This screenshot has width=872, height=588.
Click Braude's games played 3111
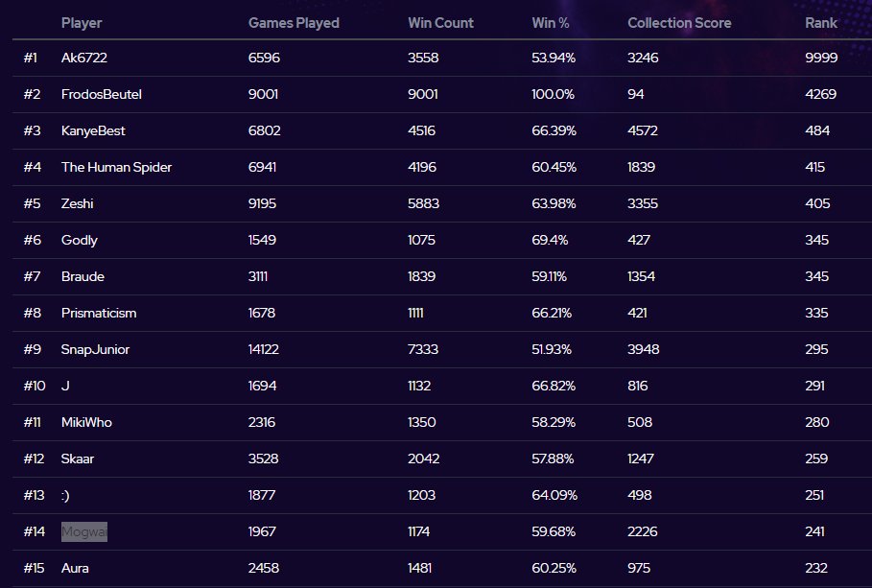coord(257,276)
